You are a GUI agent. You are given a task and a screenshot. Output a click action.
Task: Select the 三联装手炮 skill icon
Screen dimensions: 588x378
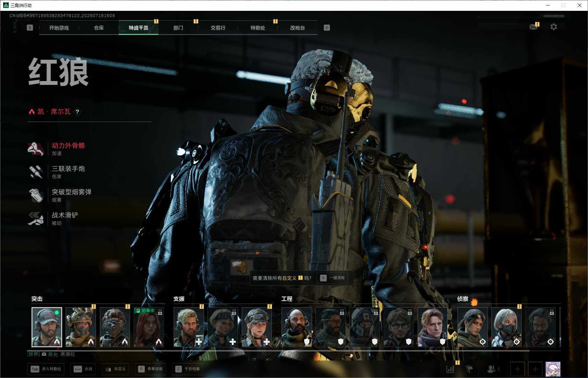point(36,172)
